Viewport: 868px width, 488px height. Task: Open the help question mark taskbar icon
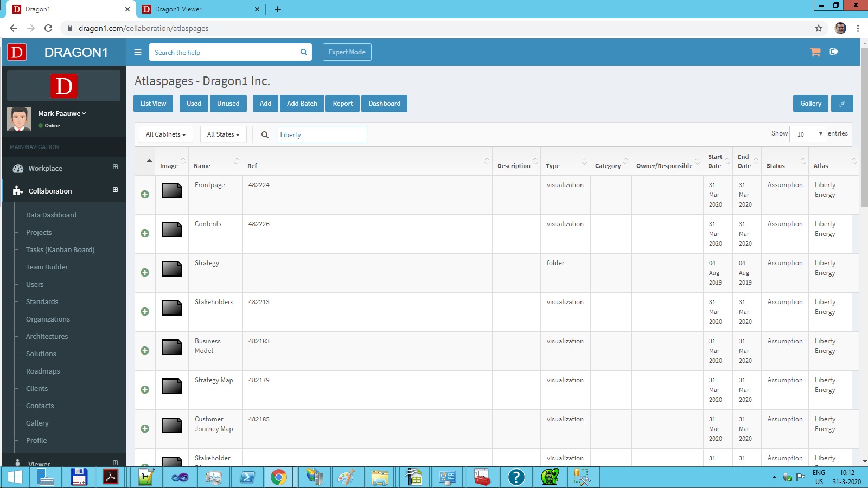516,477
